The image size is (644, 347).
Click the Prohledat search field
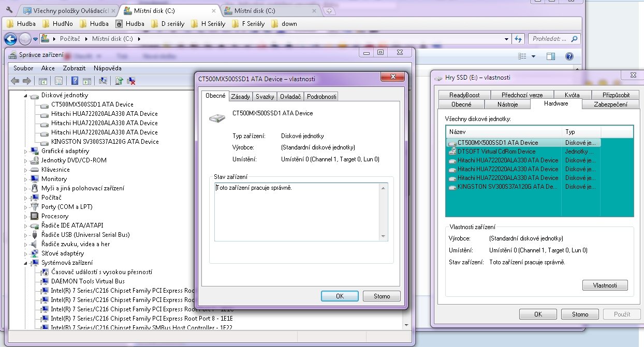[x=549, y=39]
